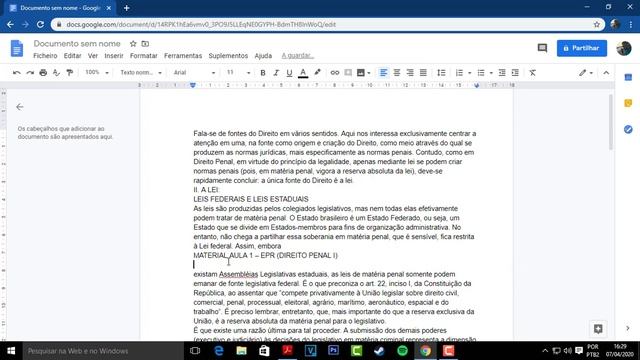640x360 pixels.
Task: Click the Explore button at bottom right
Action: tap(598, 329)
